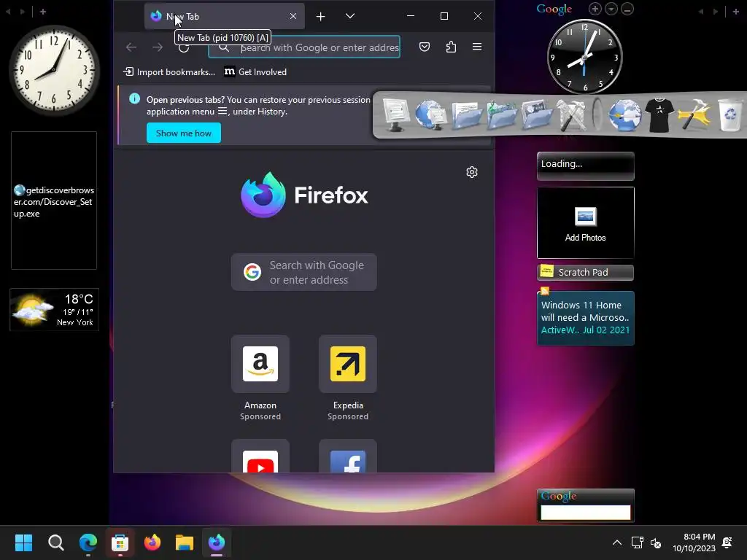This screenshot has height=560, width=747.
Task: Select the New Tab browser tab
Action: (x=224, y=16)
